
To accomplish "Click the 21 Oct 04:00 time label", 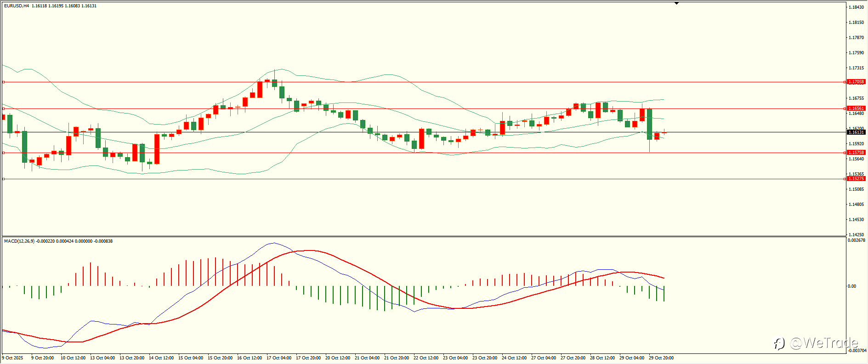I will 367,358.
